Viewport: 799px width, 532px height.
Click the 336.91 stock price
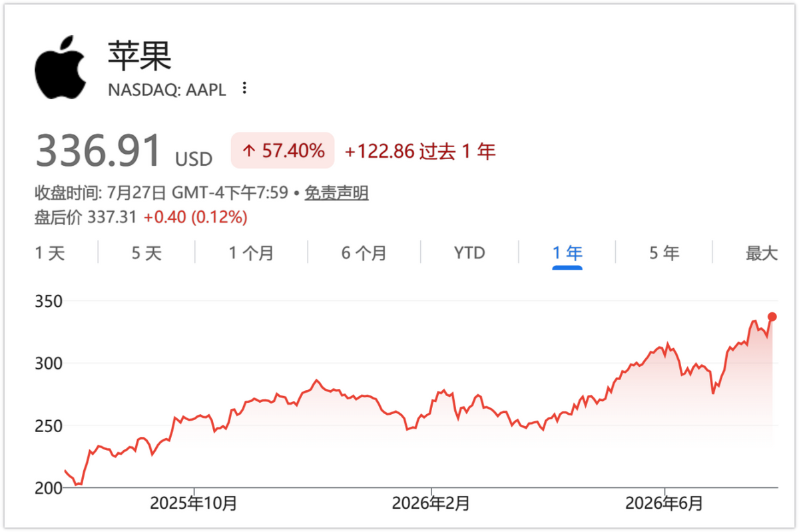pyautogui.click(x=99, y=150)
